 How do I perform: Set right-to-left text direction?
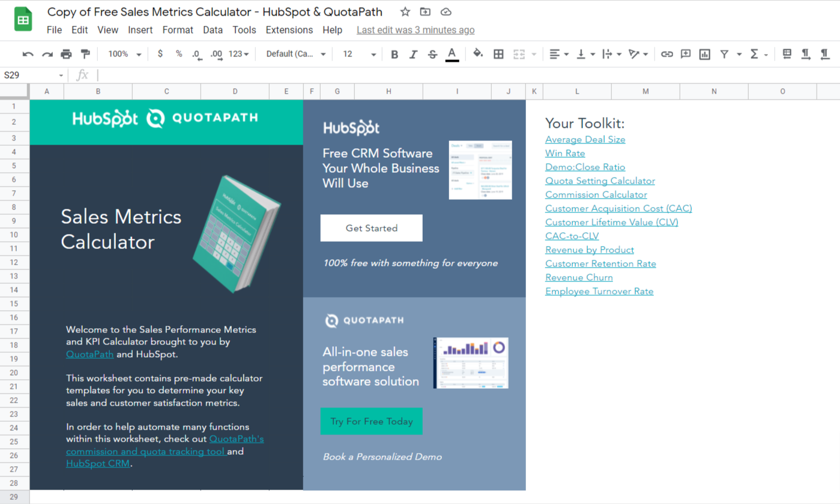825,54
